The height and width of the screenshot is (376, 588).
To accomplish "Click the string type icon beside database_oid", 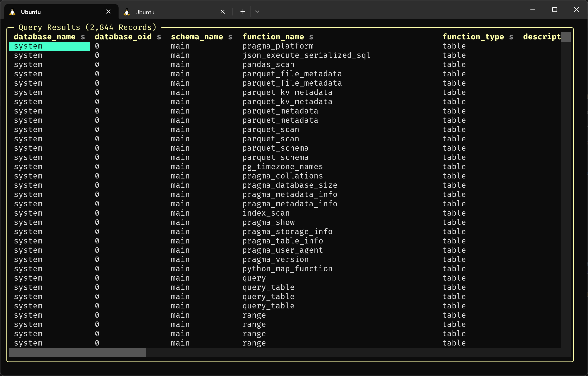I will [159, 37].
